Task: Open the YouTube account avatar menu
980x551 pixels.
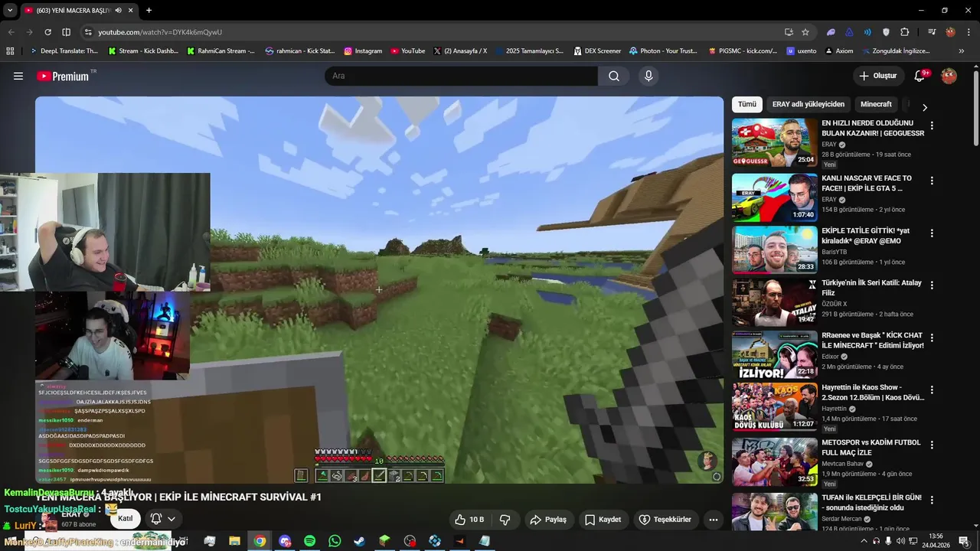Action: 949,76
